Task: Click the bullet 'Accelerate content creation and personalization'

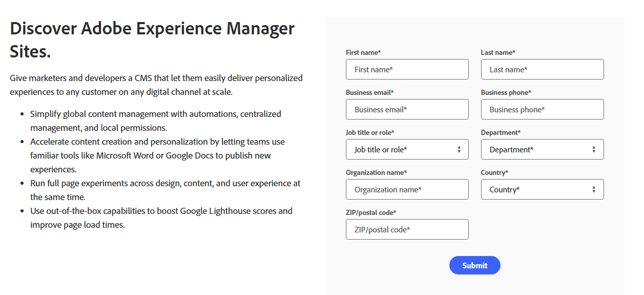Action: point(158,155)
